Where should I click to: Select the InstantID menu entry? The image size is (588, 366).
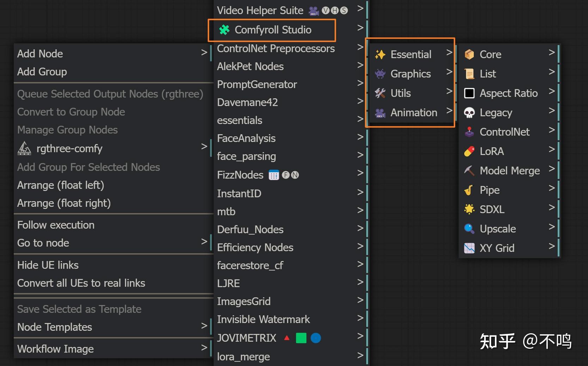(239, 194)
